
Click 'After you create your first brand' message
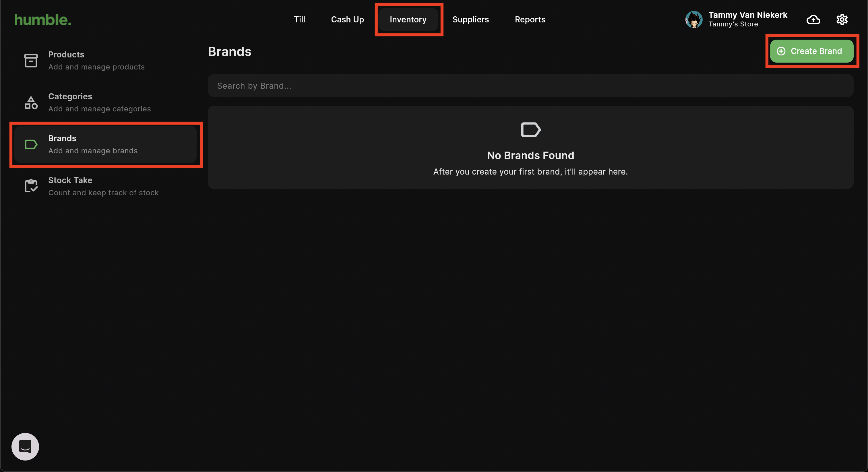[x=530, y=172]
